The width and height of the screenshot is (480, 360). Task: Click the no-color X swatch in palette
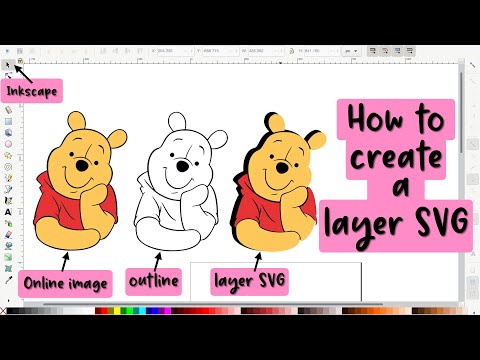point(3,311)
